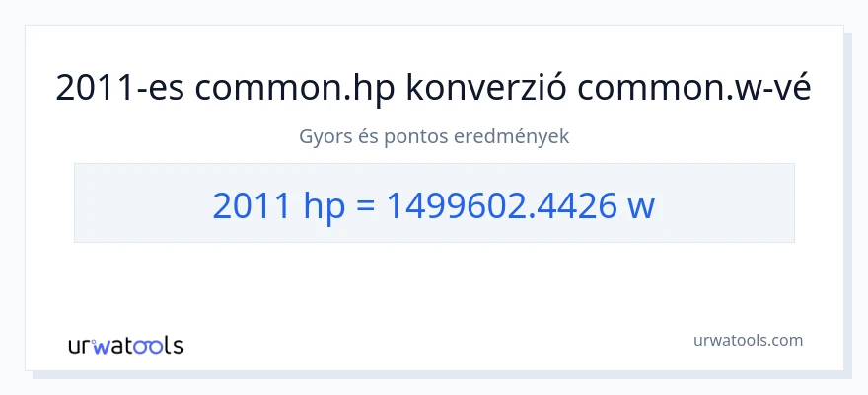Click the word 'konverzió' in the heading
Viewport: 868px width, 395px height.
[x=486, y=88]
